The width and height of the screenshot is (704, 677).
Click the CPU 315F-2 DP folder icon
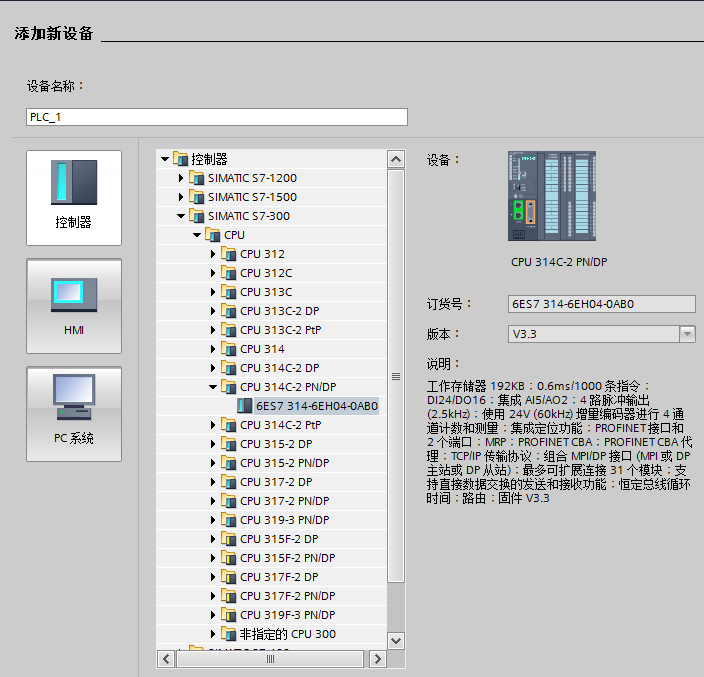(229, 539)
